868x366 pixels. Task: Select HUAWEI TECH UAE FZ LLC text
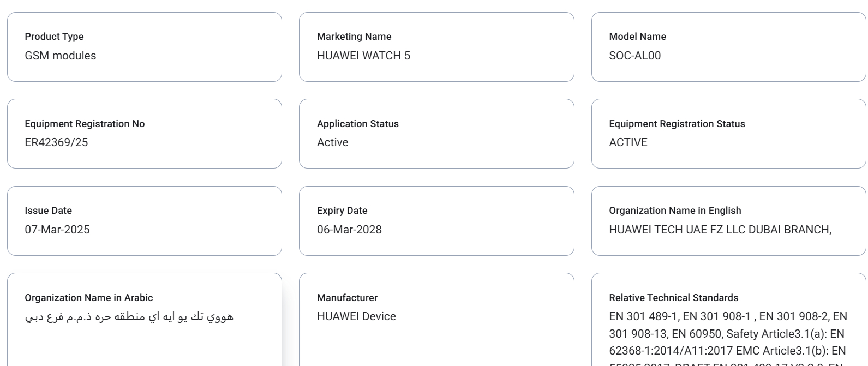coord(677,230)
